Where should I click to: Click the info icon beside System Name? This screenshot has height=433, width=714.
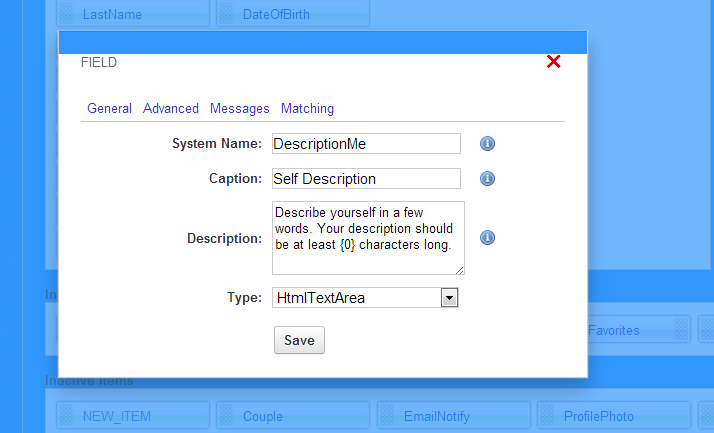pos(488,144)
